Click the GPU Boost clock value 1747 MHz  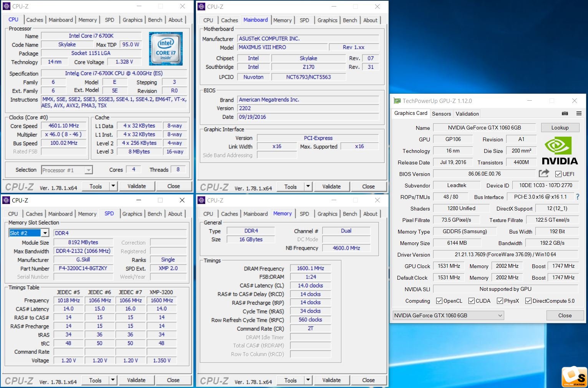563,266
